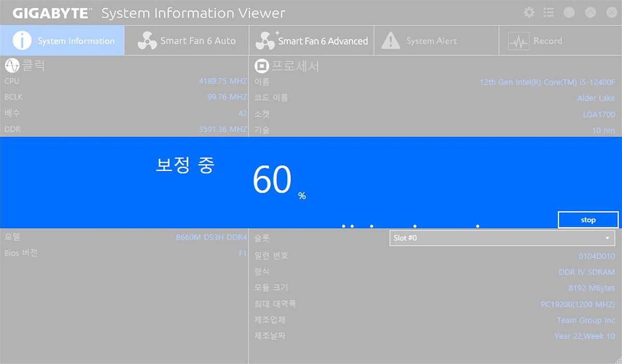Click the DDR IV SDRAM type value
This screenshot has width=622, height=364.
tap(587, 272)
